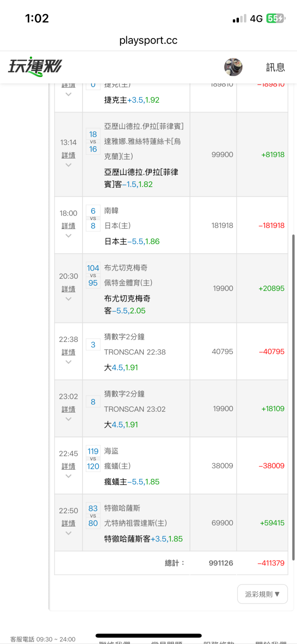The image size is (297, 644).
Task: Open 詳情 link for 18:00 Korea-Japan bet
Action: pos(68,226)
